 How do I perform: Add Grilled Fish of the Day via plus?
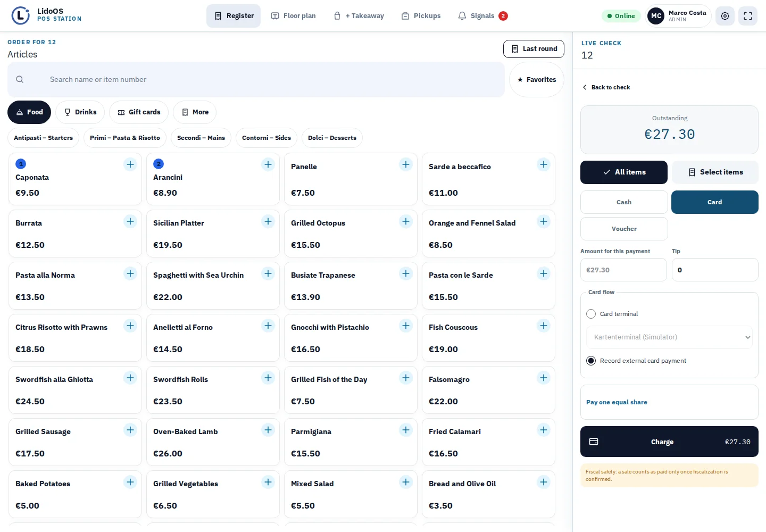pyautogui.click(x=406, y=377)
